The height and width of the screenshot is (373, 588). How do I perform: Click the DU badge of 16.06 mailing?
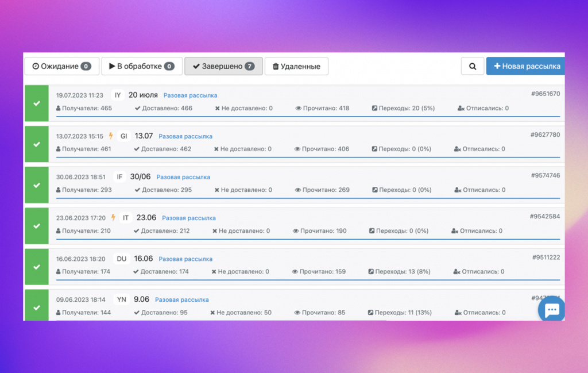tap(122, 259)
